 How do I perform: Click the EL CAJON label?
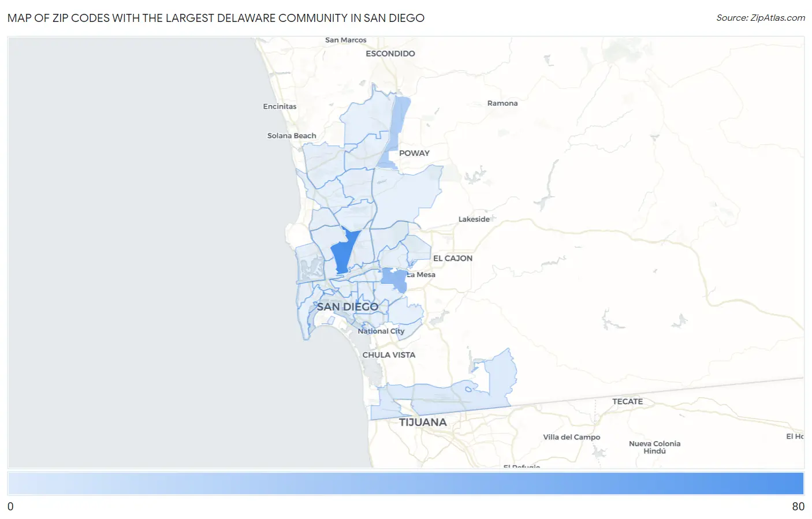pyautogui.click(x=453, y=258)
